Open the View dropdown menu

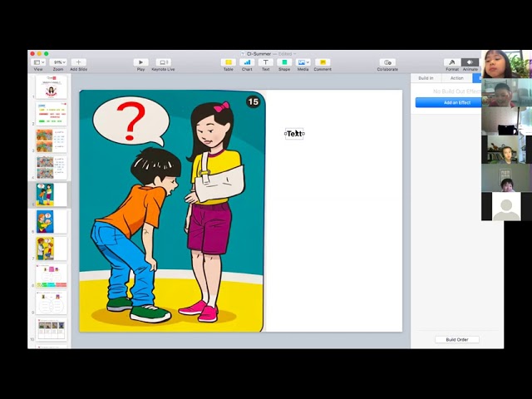click(38, 62)
